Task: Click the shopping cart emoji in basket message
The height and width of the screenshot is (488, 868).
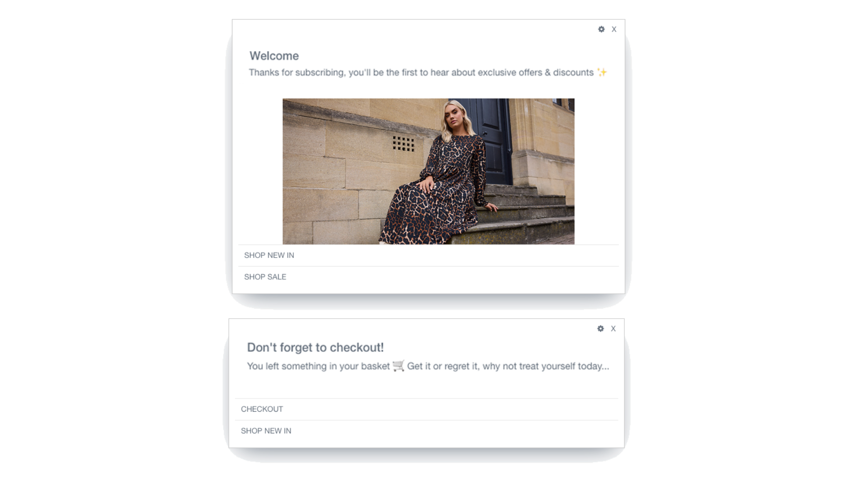Action: click(398, 366)
